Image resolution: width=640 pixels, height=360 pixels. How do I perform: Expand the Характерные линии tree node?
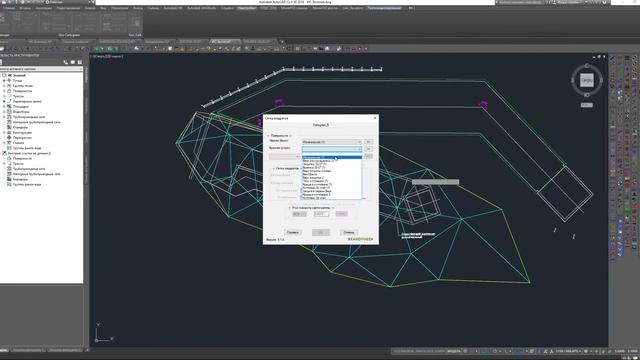(x=4, y=101)
